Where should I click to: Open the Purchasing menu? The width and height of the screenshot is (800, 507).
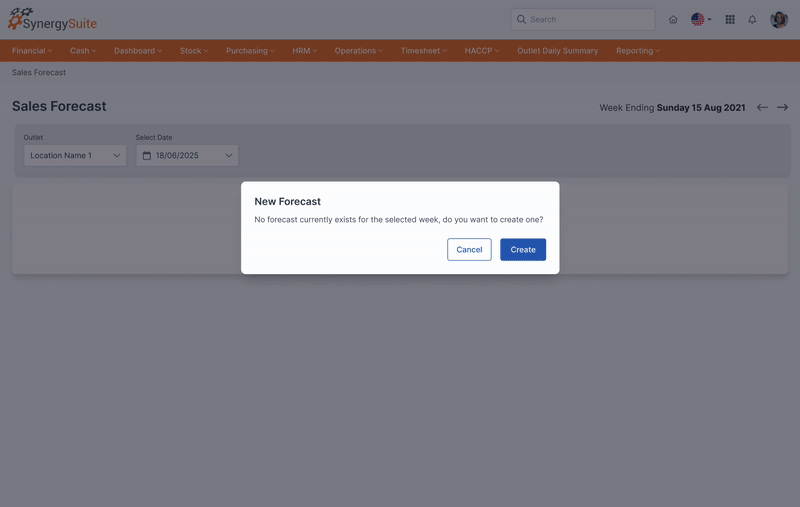[x=250, y=50]
